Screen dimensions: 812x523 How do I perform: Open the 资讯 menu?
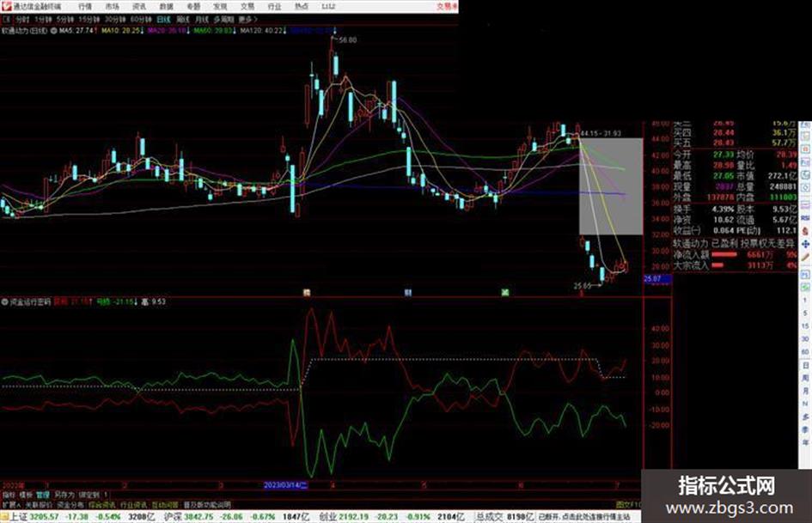[x=139, y=6]
